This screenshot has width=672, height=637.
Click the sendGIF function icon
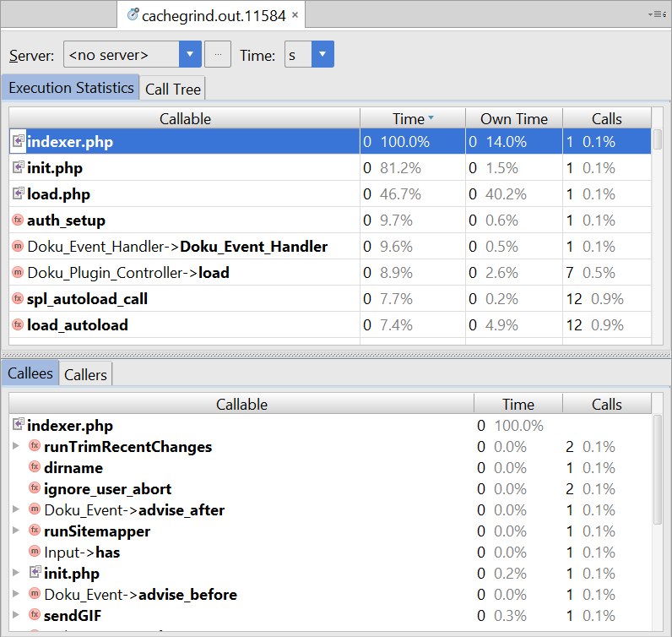click(35, 615)
